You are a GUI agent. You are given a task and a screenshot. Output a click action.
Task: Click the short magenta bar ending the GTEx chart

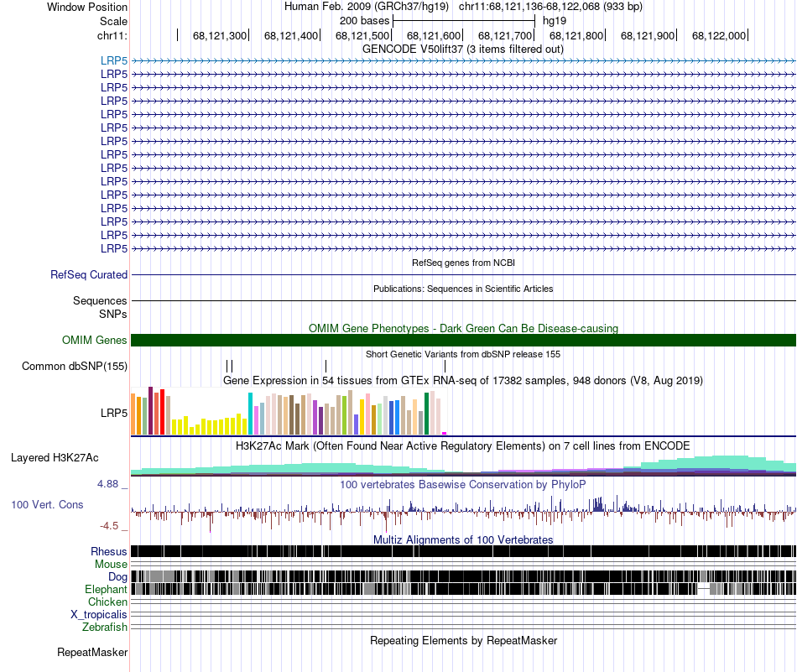(445, 433)
